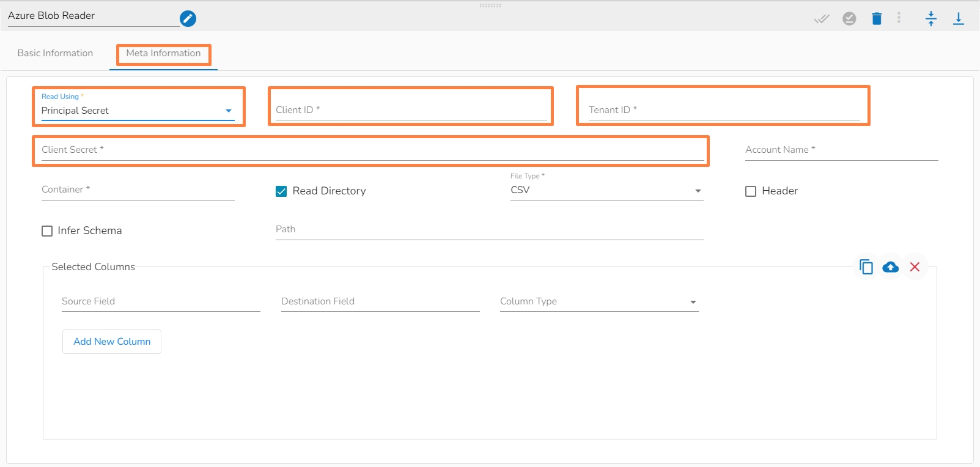Open the Column Type dropdown
Viewport: 980px width, 467px height.
(x=599, y=302)
